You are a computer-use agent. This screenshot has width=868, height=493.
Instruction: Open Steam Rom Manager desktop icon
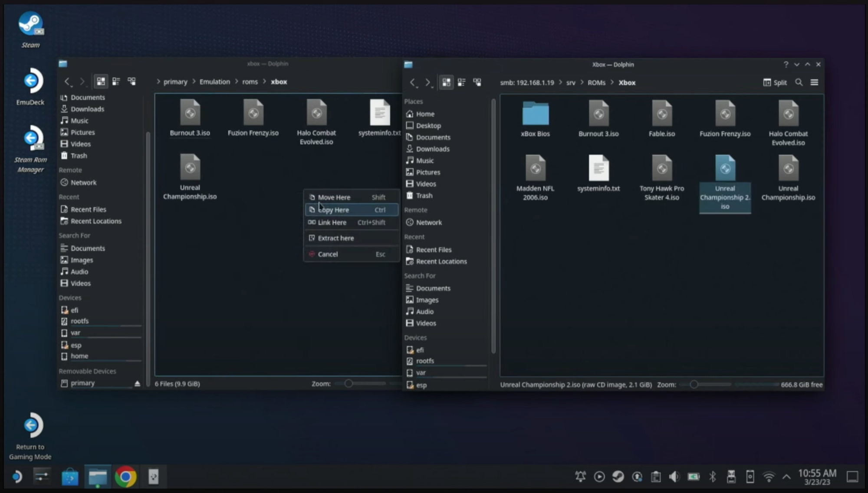[x=30, y=149]
